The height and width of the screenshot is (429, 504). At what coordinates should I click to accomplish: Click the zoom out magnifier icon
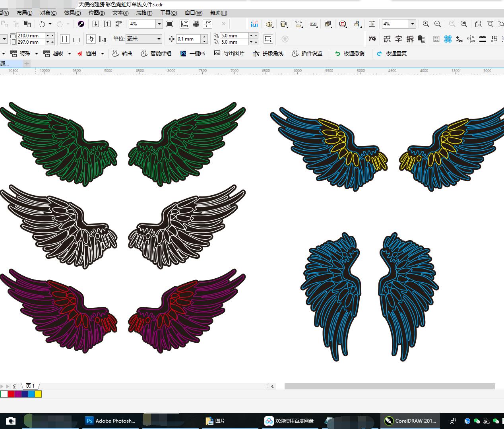coord(438,24)
